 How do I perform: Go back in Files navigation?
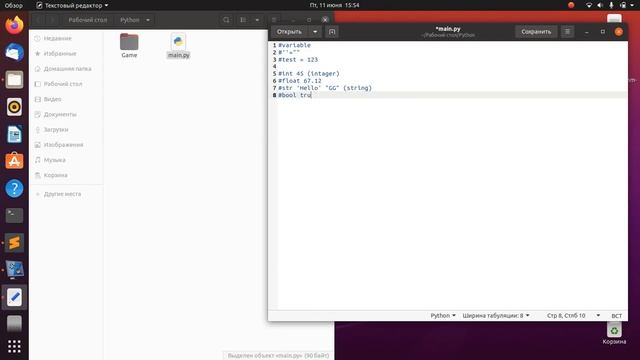pos(38,20)
